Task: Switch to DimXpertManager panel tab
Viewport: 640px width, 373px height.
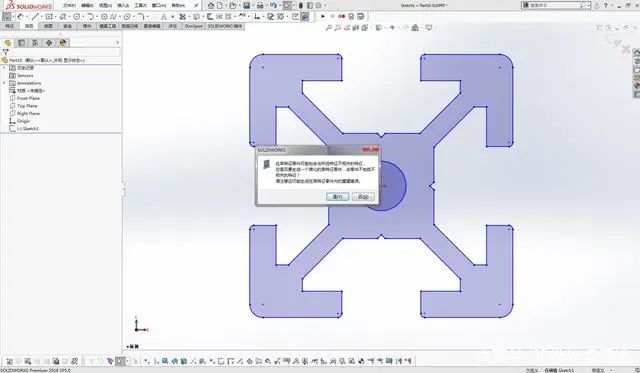Action: 49,43
